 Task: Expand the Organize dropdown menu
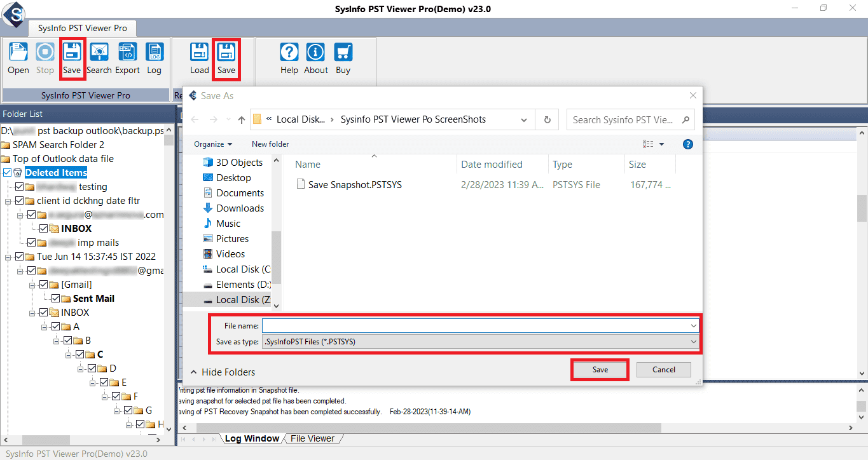(213, 144)
